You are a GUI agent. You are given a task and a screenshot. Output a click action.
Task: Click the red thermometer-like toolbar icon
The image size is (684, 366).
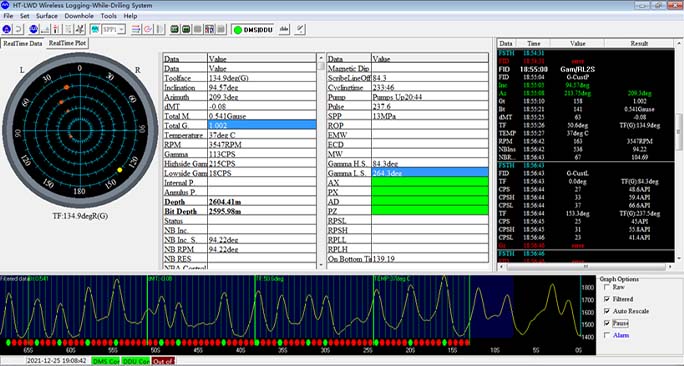pos(56,29)
